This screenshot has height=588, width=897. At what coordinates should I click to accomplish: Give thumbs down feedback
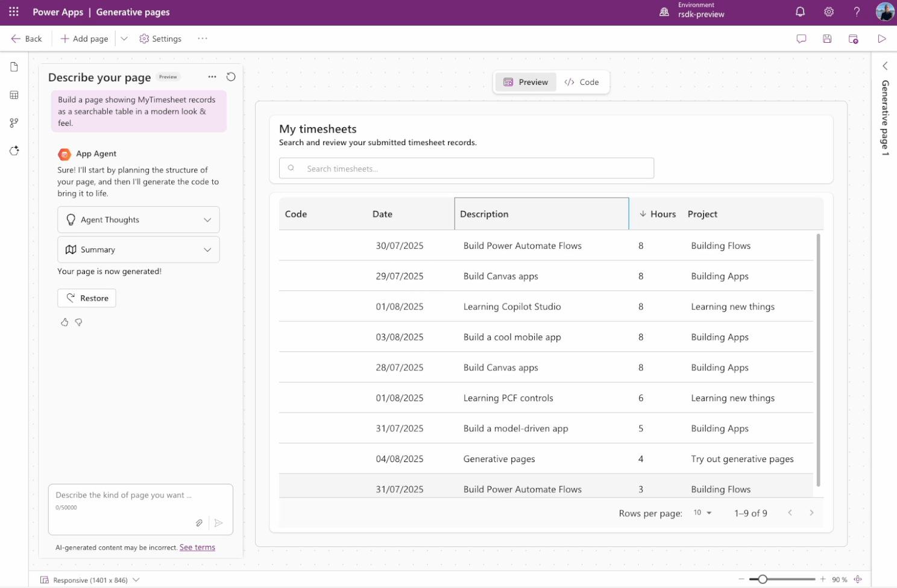click(78, 322)
